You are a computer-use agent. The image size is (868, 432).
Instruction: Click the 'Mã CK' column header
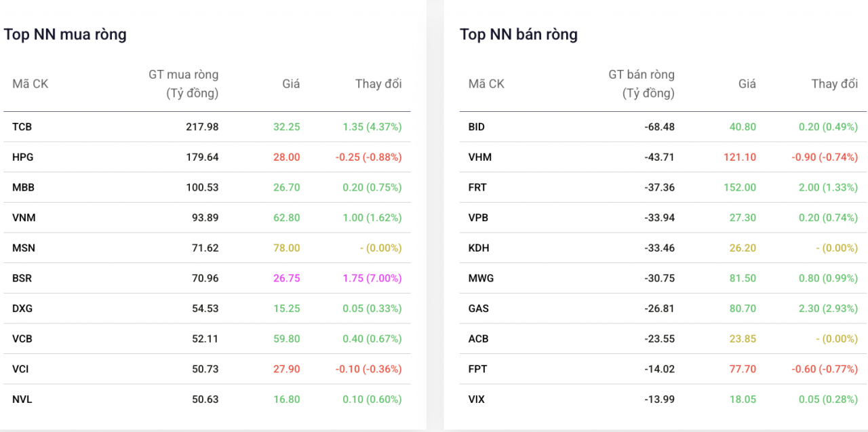(x=30, y=83)
